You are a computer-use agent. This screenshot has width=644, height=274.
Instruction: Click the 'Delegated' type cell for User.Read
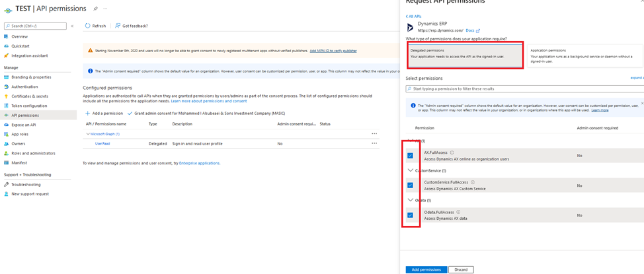158,143
